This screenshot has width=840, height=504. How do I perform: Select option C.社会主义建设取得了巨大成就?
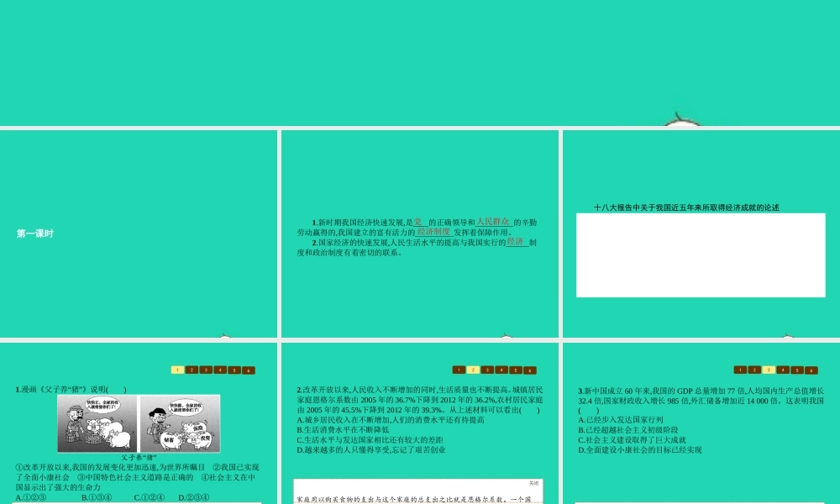pos(633,440)
